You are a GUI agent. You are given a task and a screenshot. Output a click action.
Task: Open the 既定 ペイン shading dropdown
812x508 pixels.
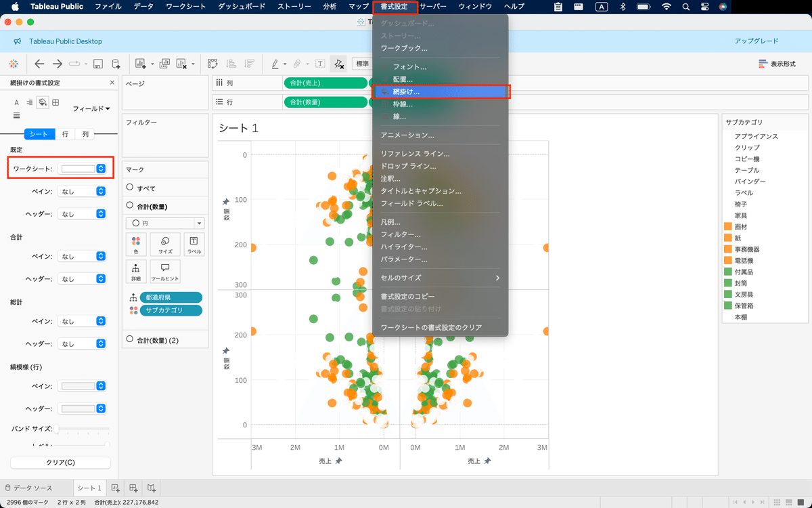coord(82,192)
